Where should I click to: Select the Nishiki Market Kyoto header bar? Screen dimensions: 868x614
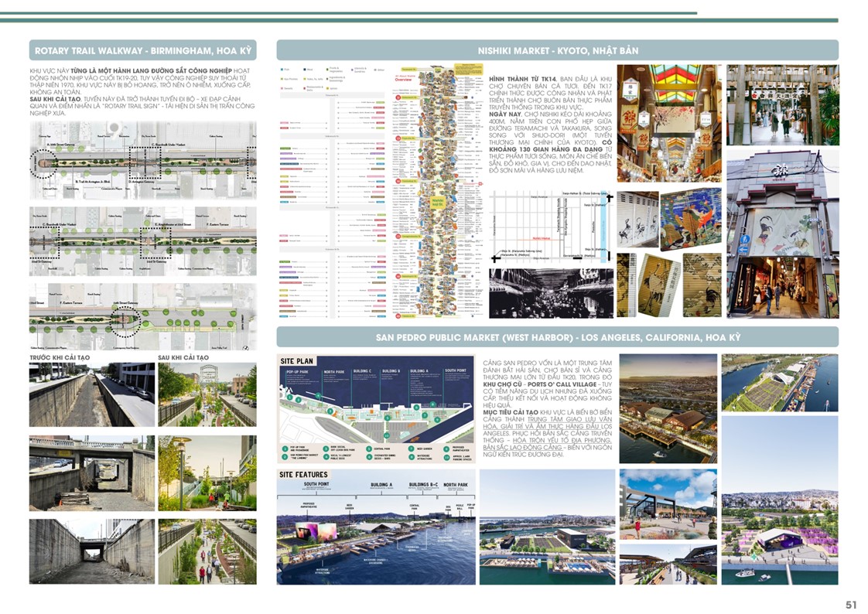click(x=557, y=50)
